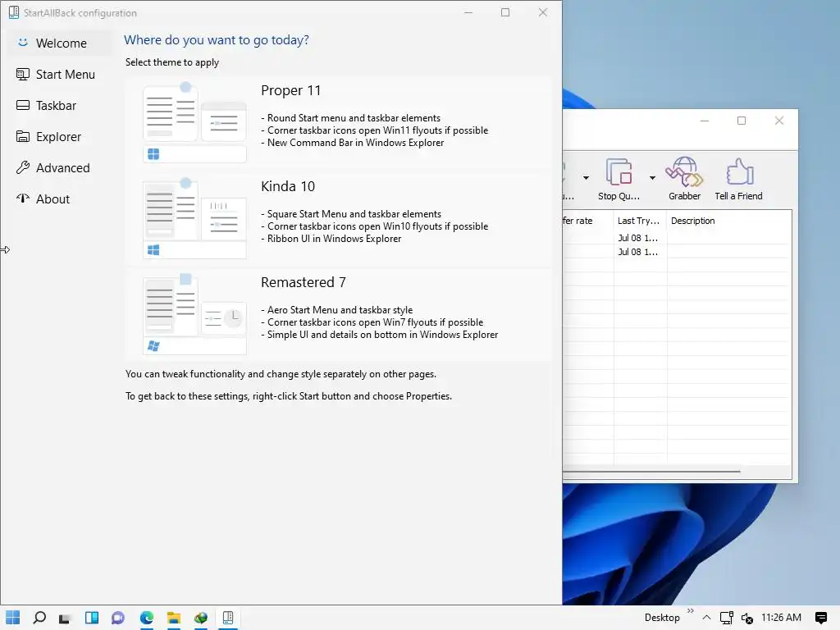Minimize the background download manager window
This screenshot has height=630, width=840.
(x=705, y=121)
